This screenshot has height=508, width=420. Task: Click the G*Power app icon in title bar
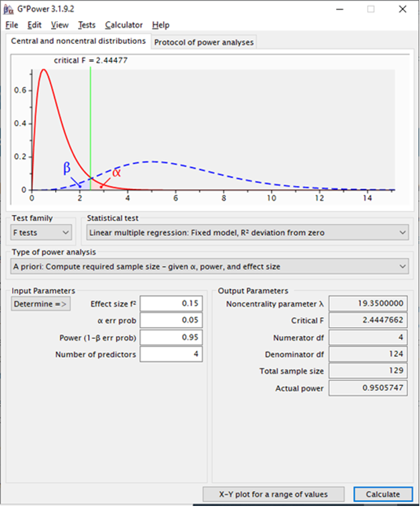[x=7, y=9]
